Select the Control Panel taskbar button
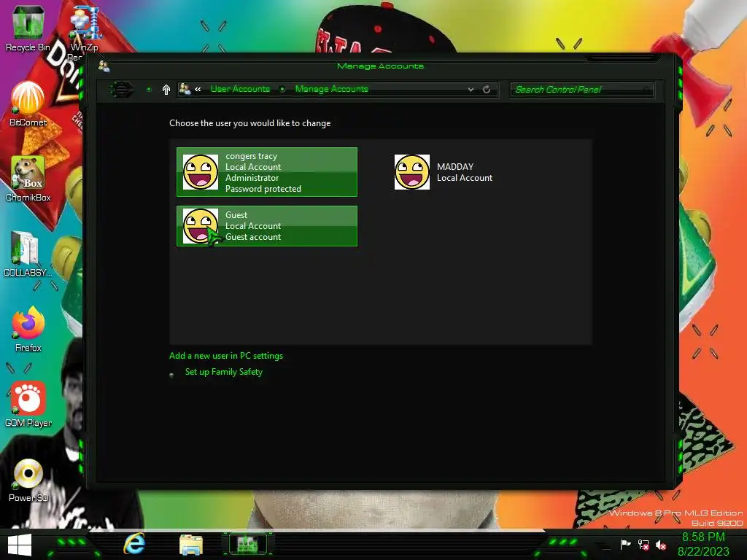This screenshot has height=560, width=747. pos(248,544)
